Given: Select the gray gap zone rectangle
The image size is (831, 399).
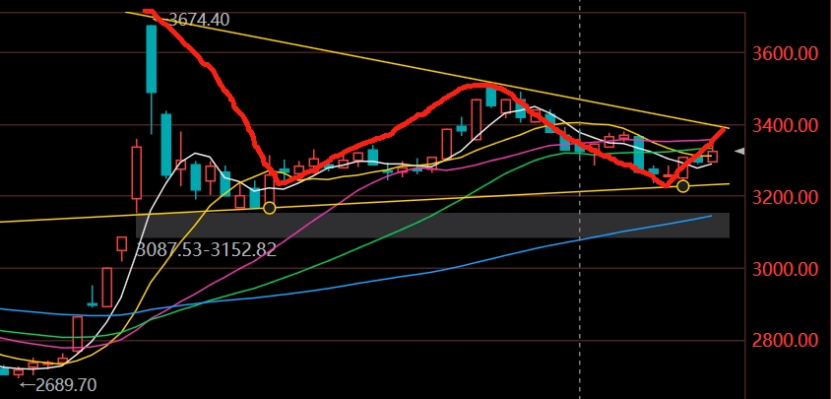Looking at the screenshot, I should click(432, 225).
